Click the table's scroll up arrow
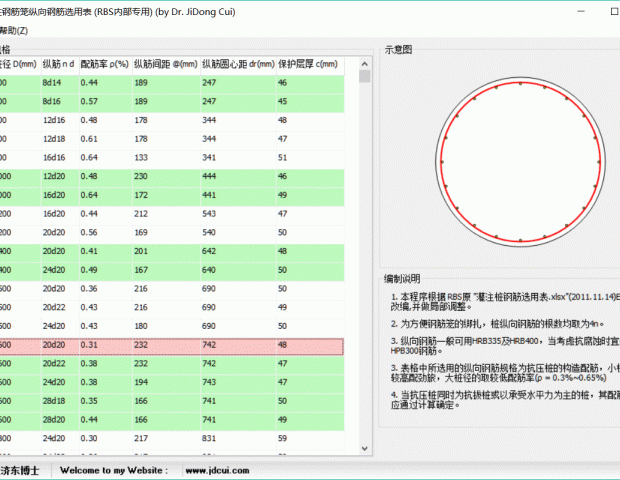Screen dimensions: 620x480 [x=365, y=76]
